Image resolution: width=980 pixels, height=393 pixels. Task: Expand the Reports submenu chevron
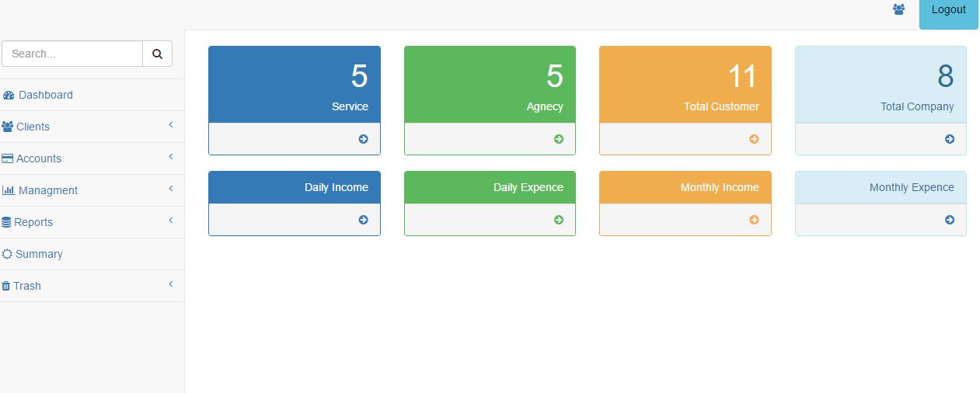[x=171, y=221]
